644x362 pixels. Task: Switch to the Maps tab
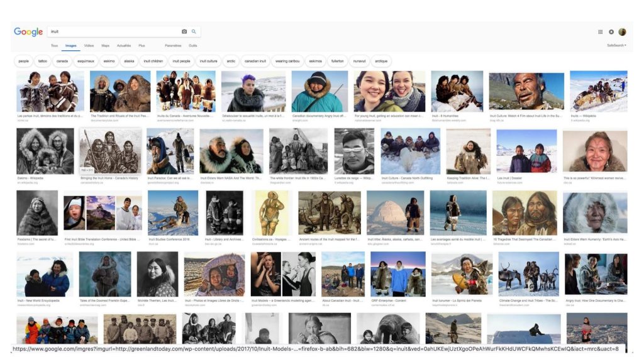pos(105,45)
